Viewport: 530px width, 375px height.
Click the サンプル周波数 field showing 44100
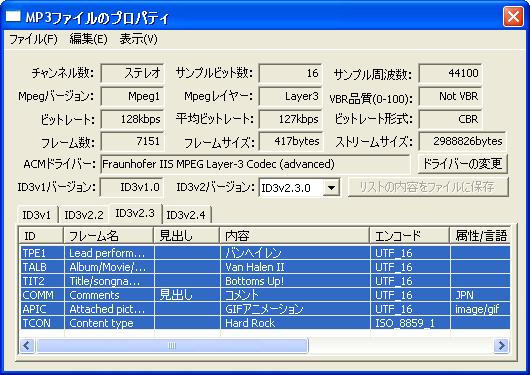point(450,73)
